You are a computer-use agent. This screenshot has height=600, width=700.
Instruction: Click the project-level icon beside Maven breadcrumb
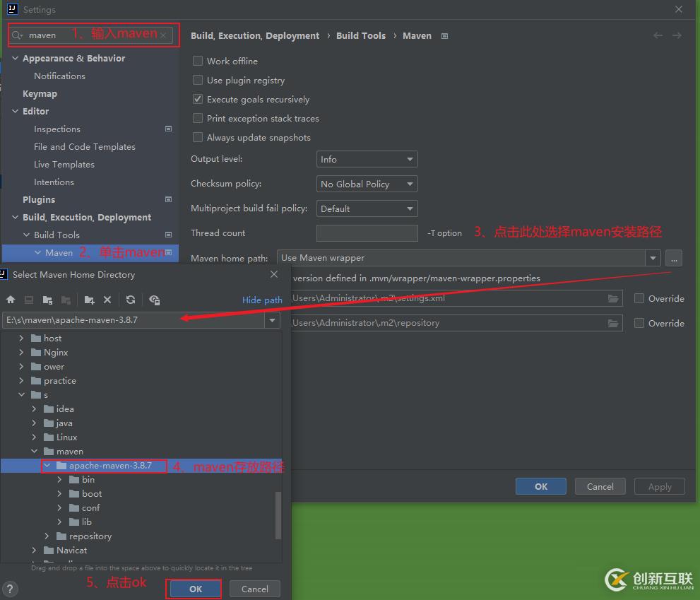pos(444,36)
